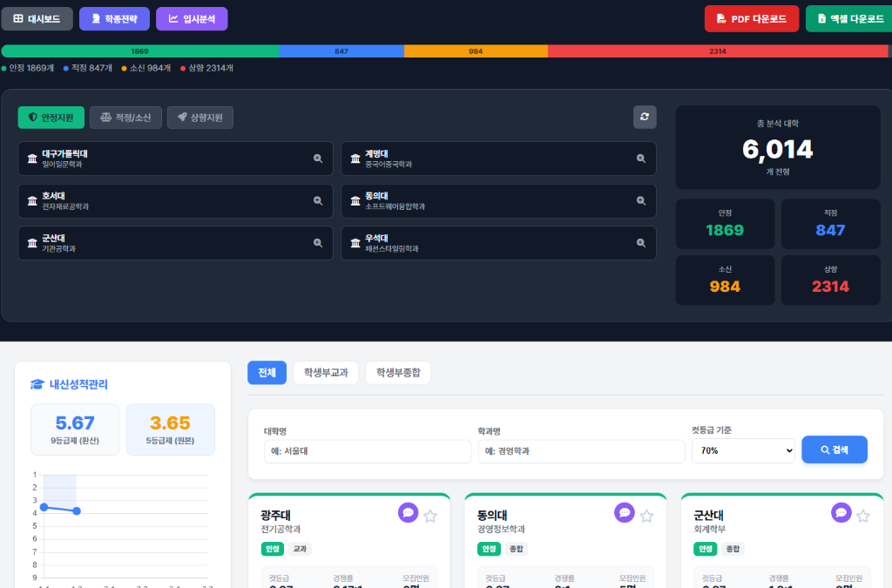The width and height of the screenshot is (892, 588).
Task: Open the 학생부종합 tab
Action: point(397,373)
